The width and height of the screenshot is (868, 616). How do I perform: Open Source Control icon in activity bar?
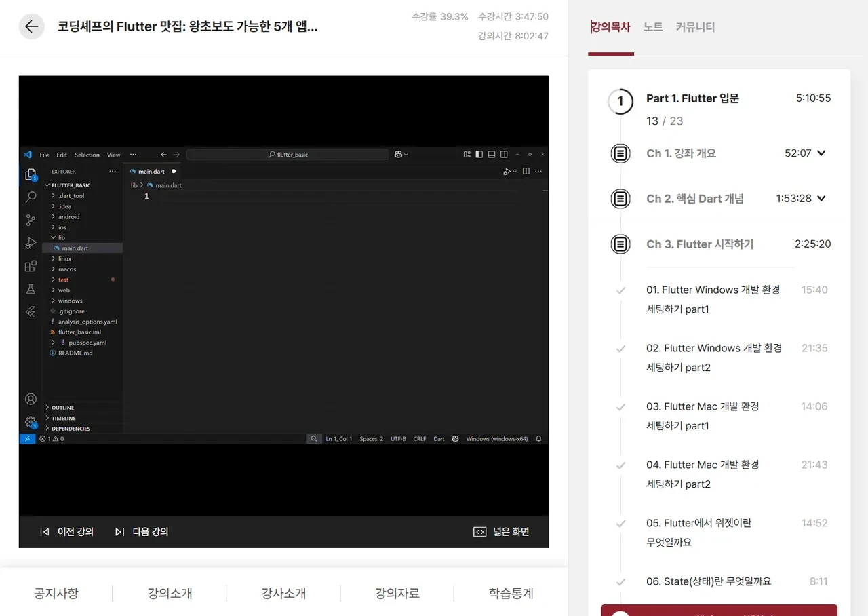tap(31, 220)
